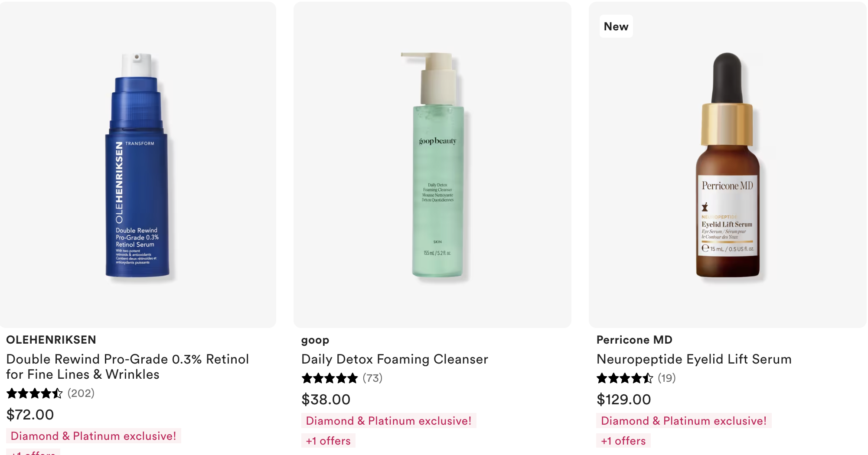View the 73 reviews count
This screenshot has height=455, width=868.
click(x=372, y=378)
